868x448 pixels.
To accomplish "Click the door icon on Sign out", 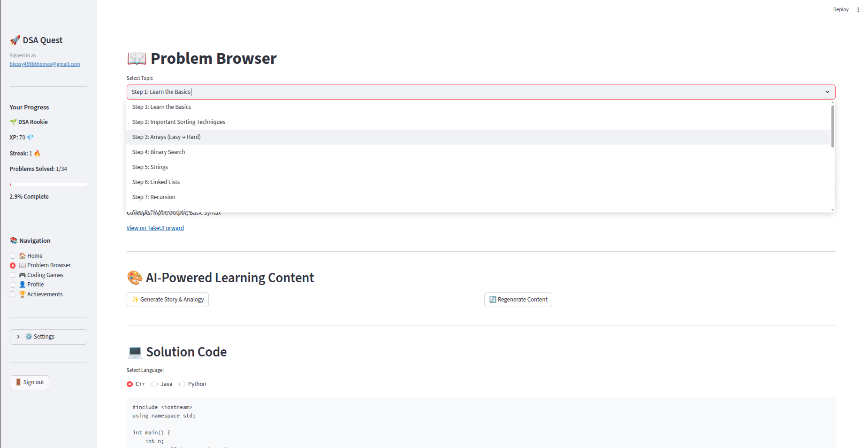I will [18, 382].
